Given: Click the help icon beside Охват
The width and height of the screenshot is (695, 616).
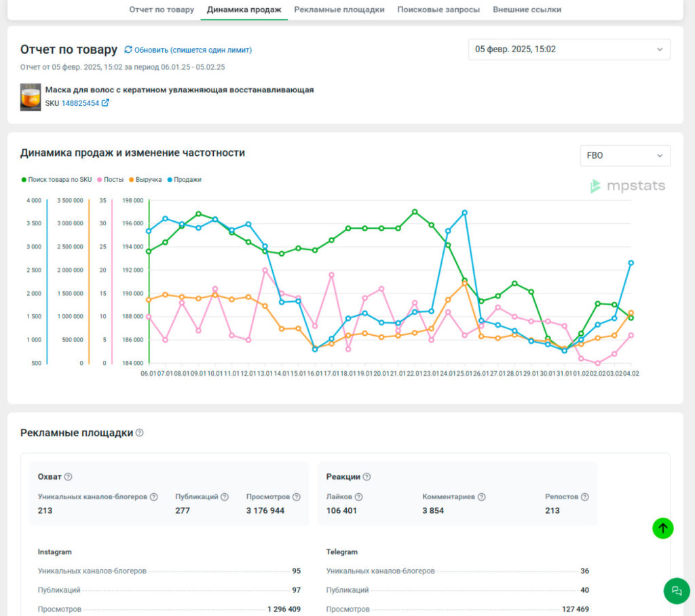Looking at the screenshot, I should click(68, 476).
